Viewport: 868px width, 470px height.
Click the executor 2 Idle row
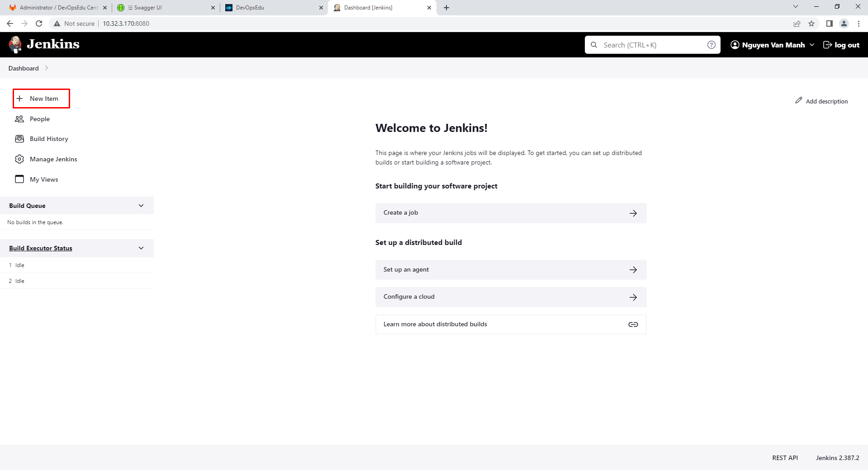(77, 281)
